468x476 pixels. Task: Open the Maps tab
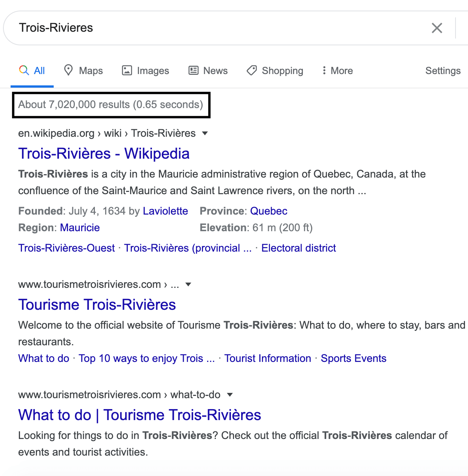[84, 71]
